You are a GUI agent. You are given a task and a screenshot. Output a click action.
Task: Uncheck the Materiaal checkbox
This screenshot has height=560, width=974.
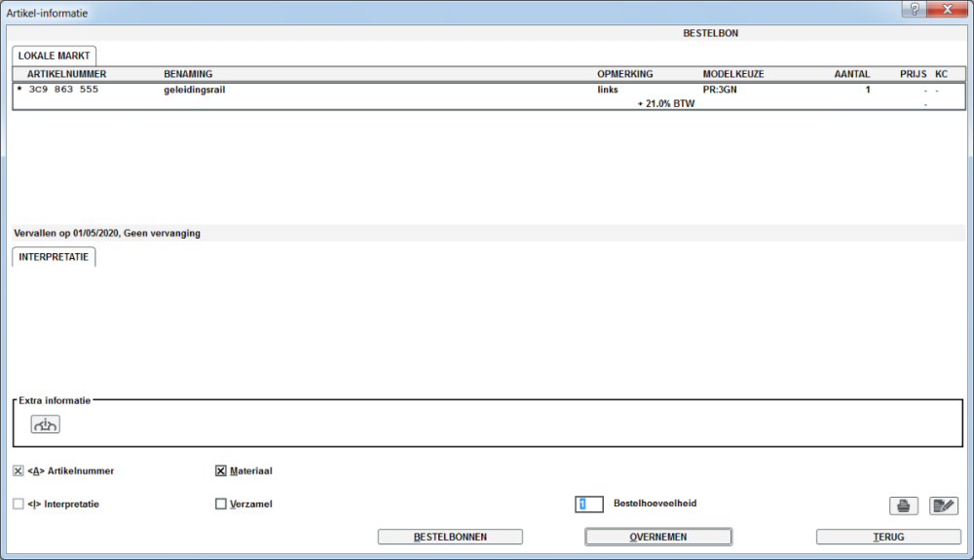(220, 471)
